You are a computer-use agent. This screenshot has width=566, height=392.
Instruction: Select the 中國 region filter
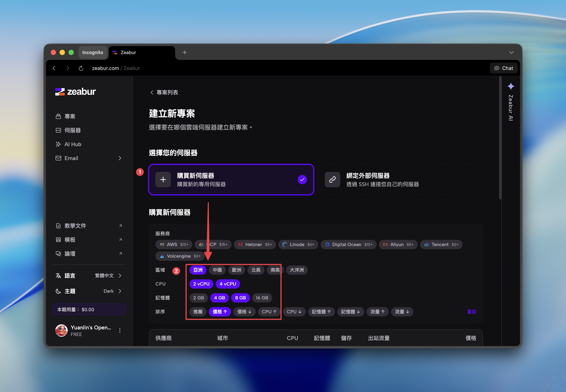click(217, 270)
